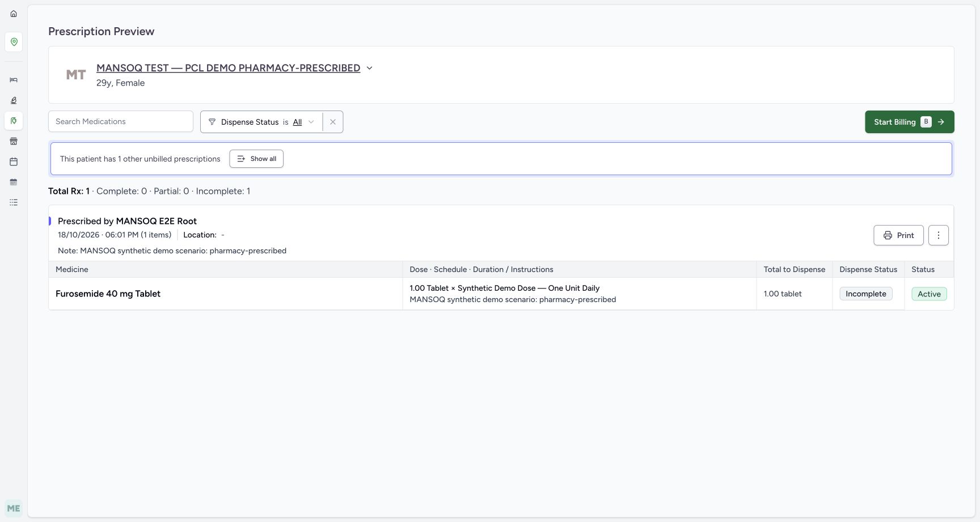Screen dimensions: 980x522
Task: Click the 'Note: MANSOQ synthetic demo scenario' text
Action: tap(172, 251)
